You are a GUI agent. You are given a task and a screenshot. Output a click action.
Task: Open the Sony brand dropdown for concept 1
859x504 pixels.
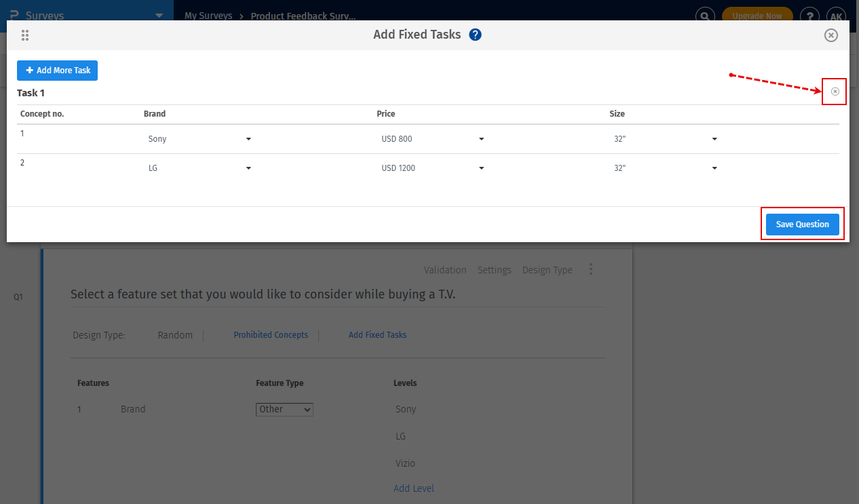coord(248,138)
